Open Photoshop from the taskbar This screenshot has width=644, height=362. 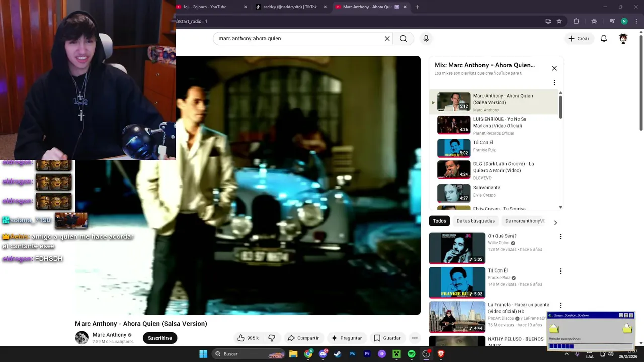(x=352, y=354)
